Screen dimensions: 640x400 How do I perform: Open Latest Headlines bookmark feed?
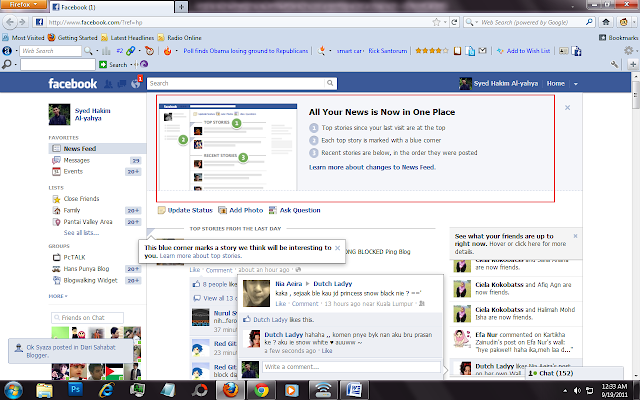(127, 38)
